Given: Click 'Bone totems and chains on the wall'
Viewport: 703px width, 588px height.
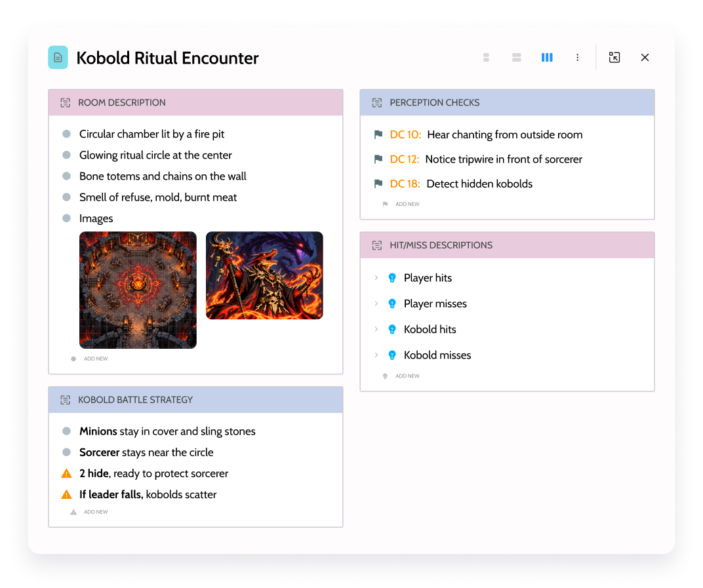Looking at the screenshot, I should pyautogui.click(x=163, y=176).
